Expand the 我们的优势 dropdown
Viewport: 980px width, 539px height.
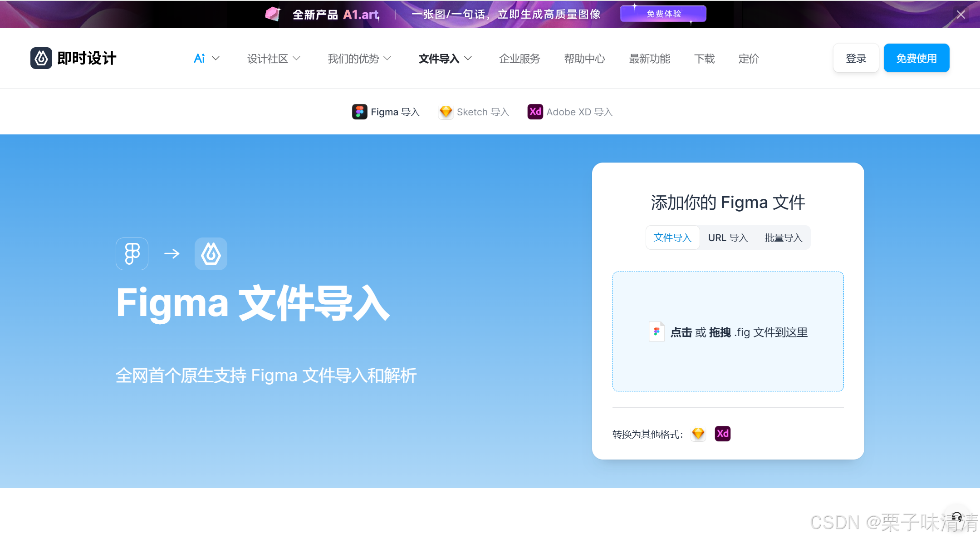pyautogui.click(x=359, y=59)
